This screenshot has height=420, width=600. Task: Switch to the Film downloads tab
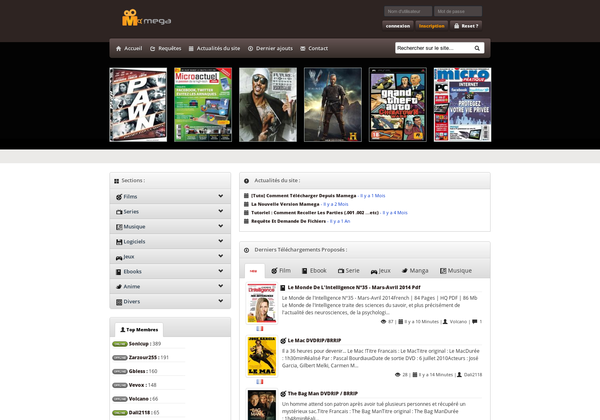281,271
